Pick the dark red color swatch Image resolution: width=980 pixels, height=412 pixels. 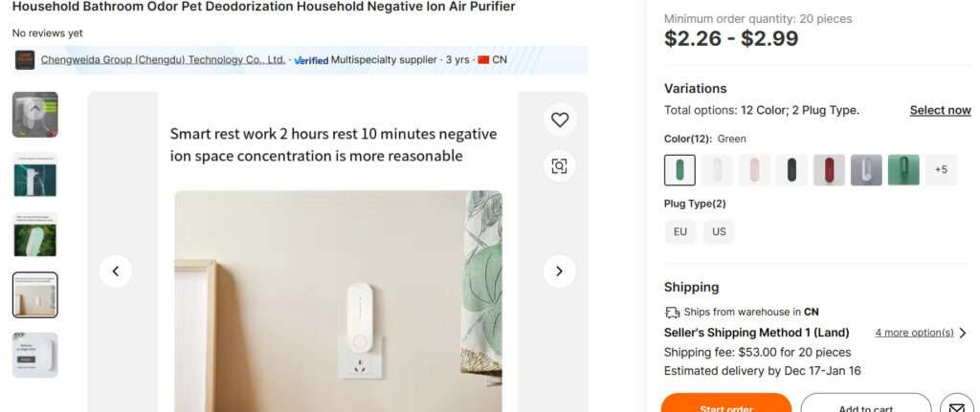pyautogui.click(x=829, y=170)
